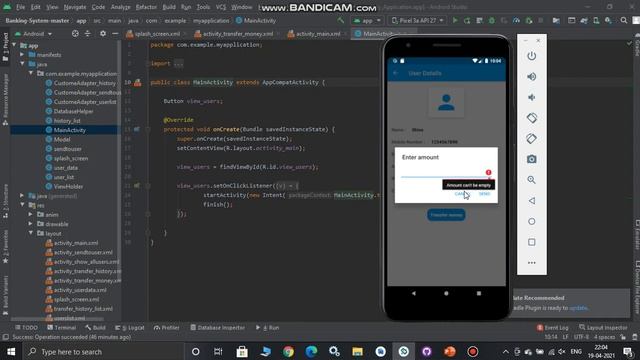This screenshot has height=360, width=640.
Task: Open the Pixel 3a API 27 device dropdown
Action: coord(417,20)
